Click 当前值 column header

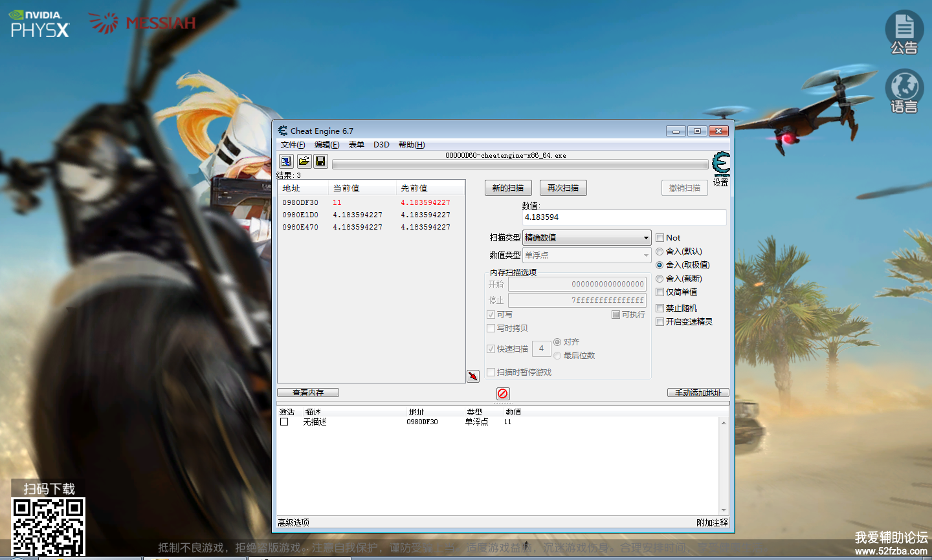[363, 188]
